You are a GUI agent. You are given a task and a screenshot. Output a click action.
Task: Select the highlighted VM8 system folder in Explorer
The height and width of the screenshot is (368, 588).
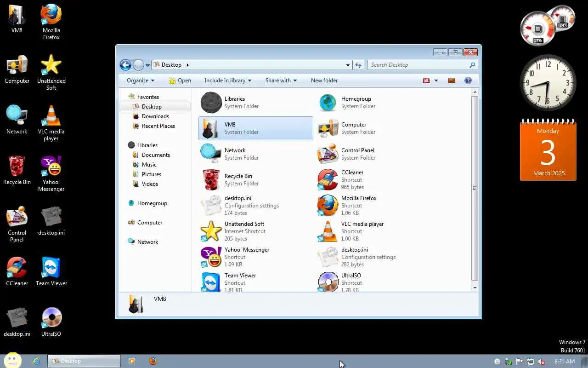click(255, 128)
